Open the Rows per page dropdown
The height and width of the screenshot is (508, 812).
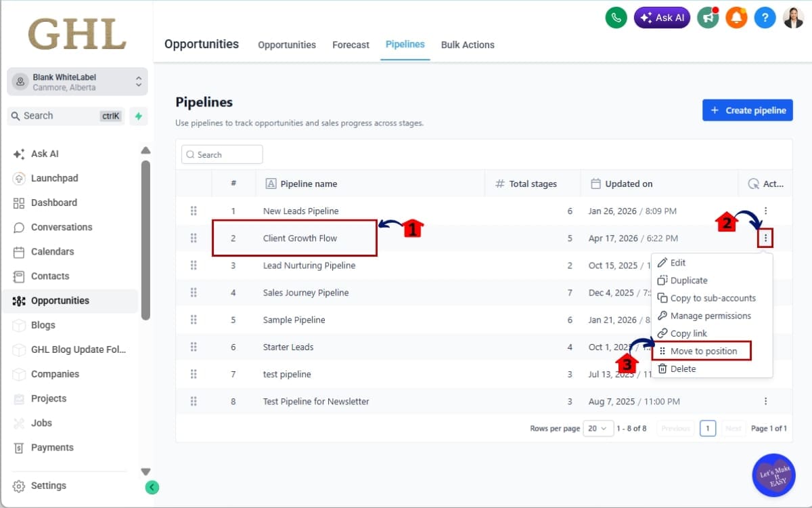pos(598,428)
